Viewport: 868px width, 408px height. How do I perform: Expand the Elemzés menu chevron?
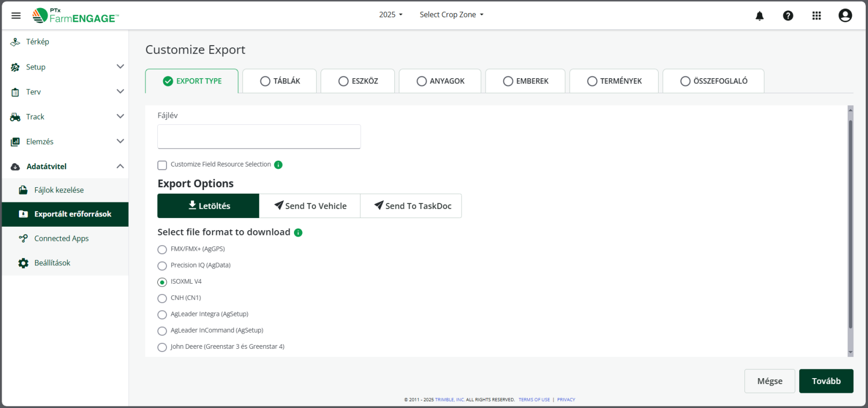pos(120,141)
